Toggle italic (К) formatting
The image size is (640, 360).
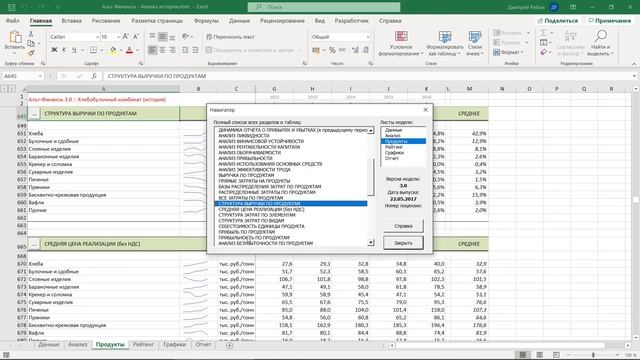(64, 50)
